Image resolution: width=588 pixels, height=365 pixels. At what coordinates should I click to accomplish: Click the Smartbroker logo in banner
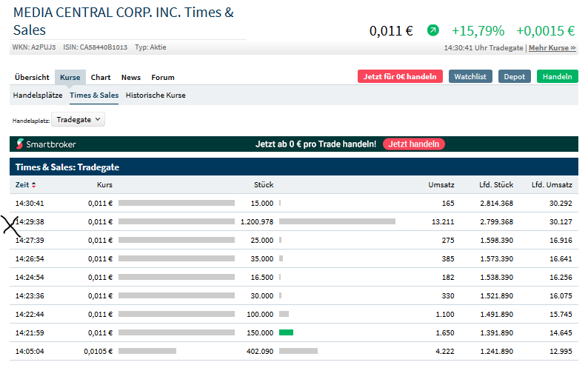(x=46, y=144)
